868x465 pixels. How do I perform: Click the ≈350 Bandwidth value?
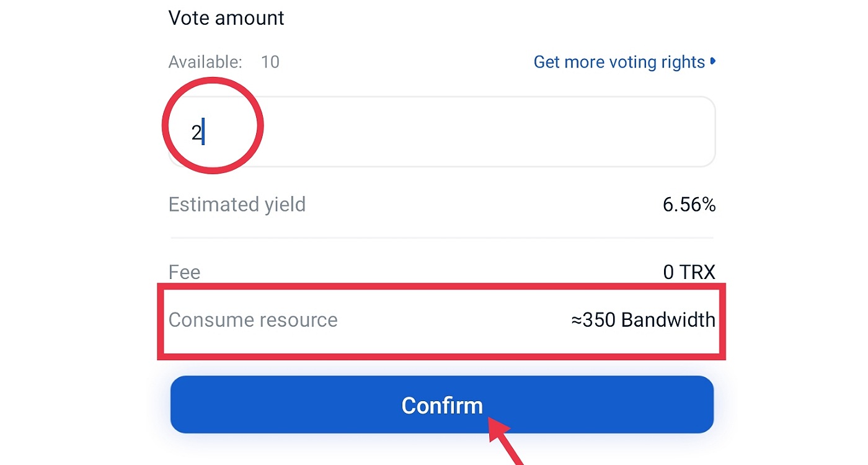click(644, 320)
